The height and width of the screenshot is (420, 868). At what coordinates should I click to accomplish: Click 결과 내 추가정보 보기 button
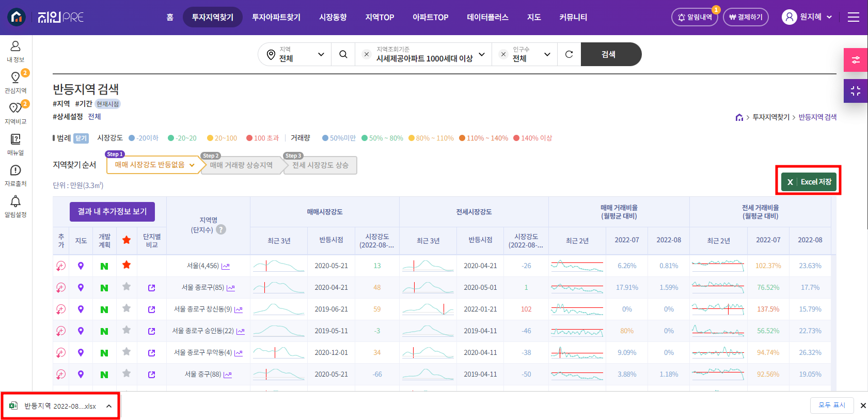[x=112, y=211]
